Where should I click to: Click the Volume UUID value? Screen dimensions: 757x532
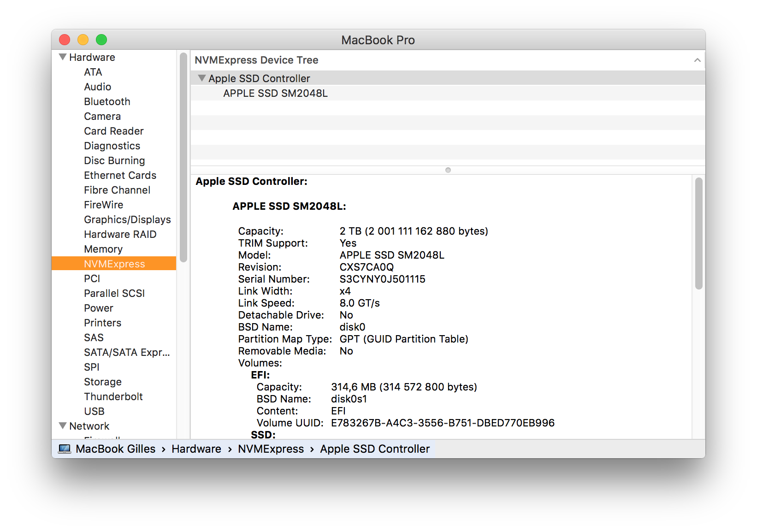pyautogui.click(x=443, y=423)
